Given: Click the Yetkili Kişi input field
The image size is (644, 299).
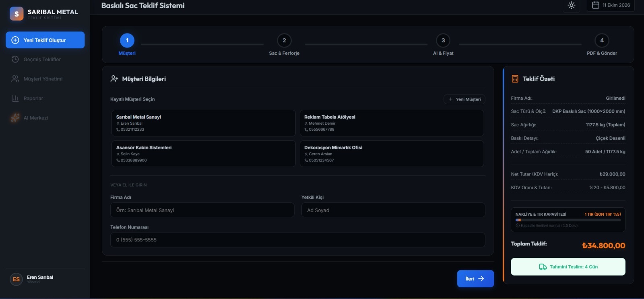Looking at the screenshot, I should (x=393, y=210).
